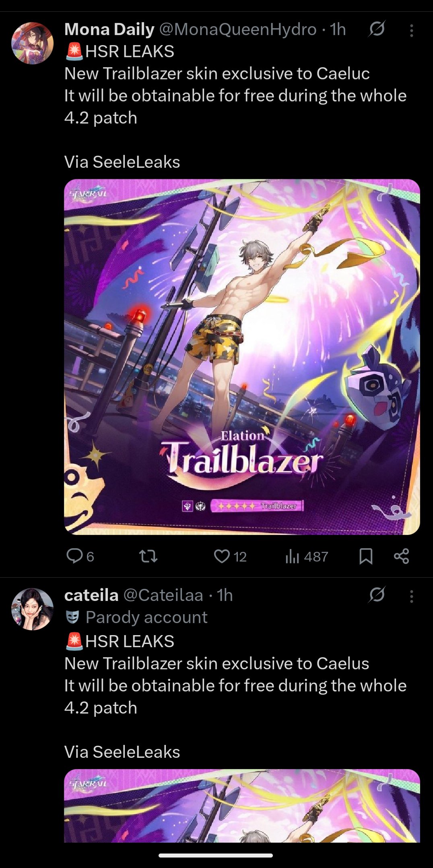Tap the bottom home gesture bar

point(216,856)
